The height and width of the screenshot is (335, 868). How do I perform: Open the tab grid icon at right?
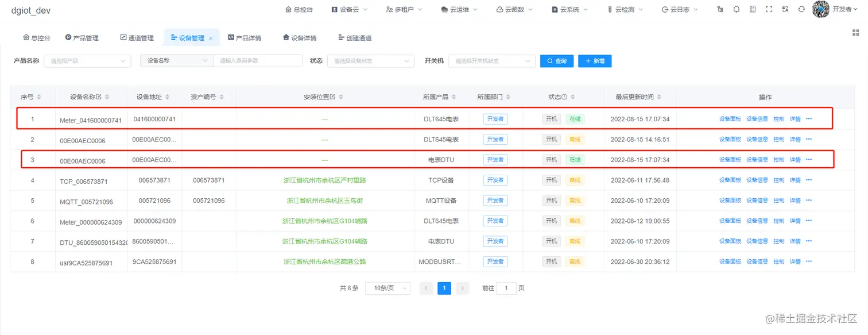(856, 33)
